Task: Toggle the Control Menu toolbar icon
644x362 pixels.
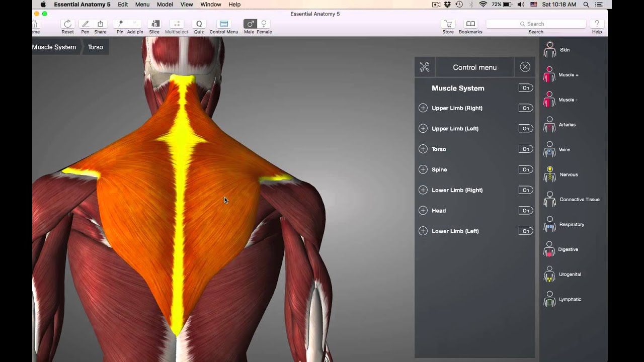Action: click(224, 24)
